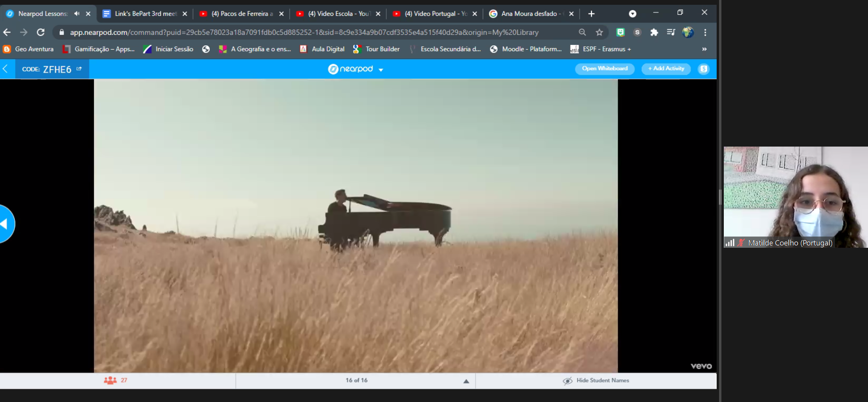This screenshot has width=868, height=402.
Task: Open Geo Aventura bookmark
Action: [29, 49]
